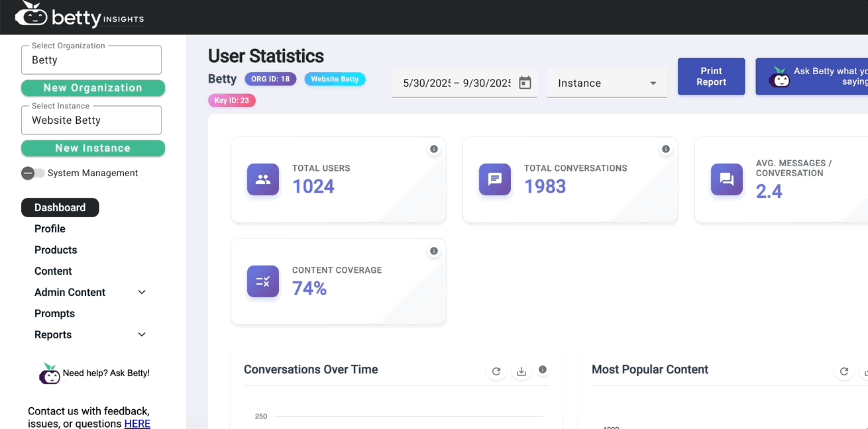Viewport: 868px width, 429px height.
Task: Click the Need help Ask Betty mascot
Action: (50, 374)
